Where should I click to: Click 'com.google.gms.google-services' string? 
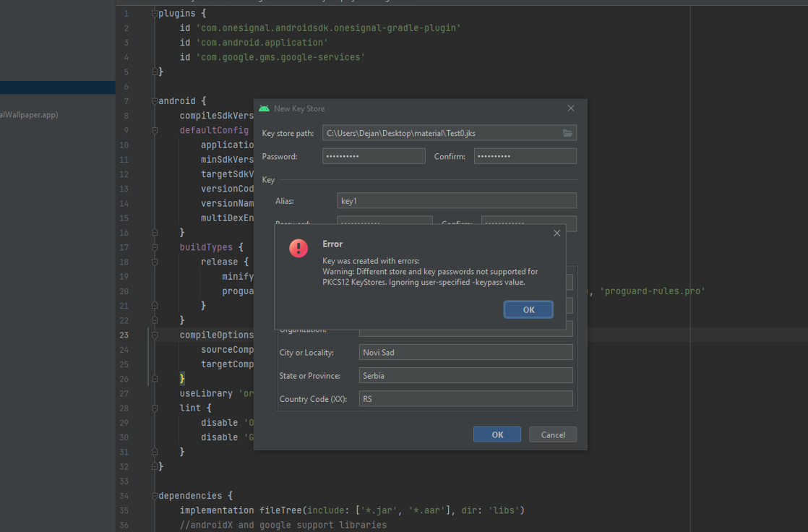tap(280, 57)
